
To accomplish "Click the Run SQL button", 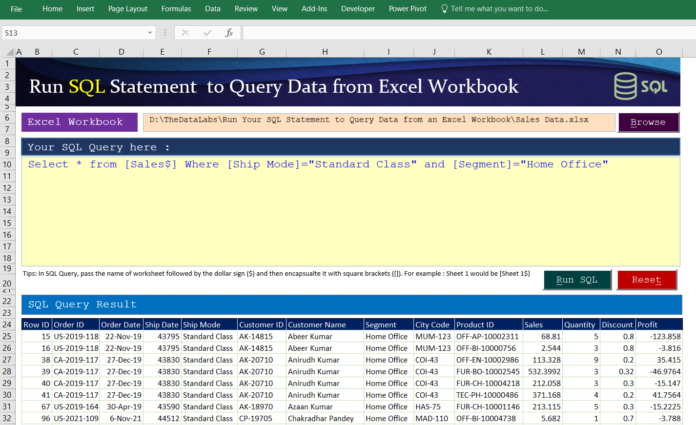I will click(577, 280).
